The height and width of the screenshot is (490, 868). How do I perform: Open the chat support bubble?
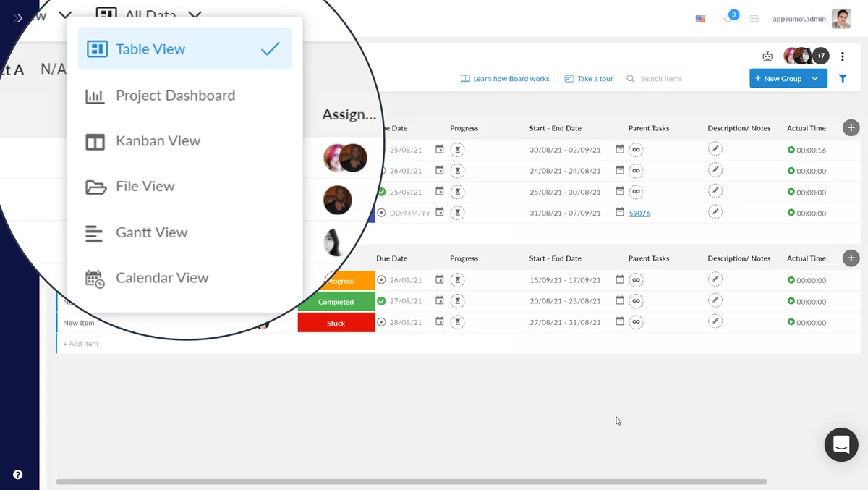pos(841,444)
